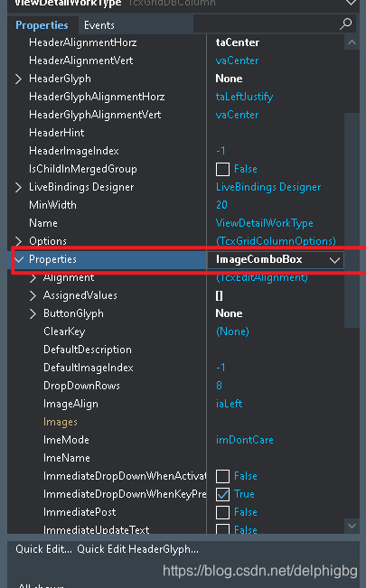The image size is (366, 588).
Task: Click the MinWidth value 20
Action: pyautogui.click(x=221, y=205)
